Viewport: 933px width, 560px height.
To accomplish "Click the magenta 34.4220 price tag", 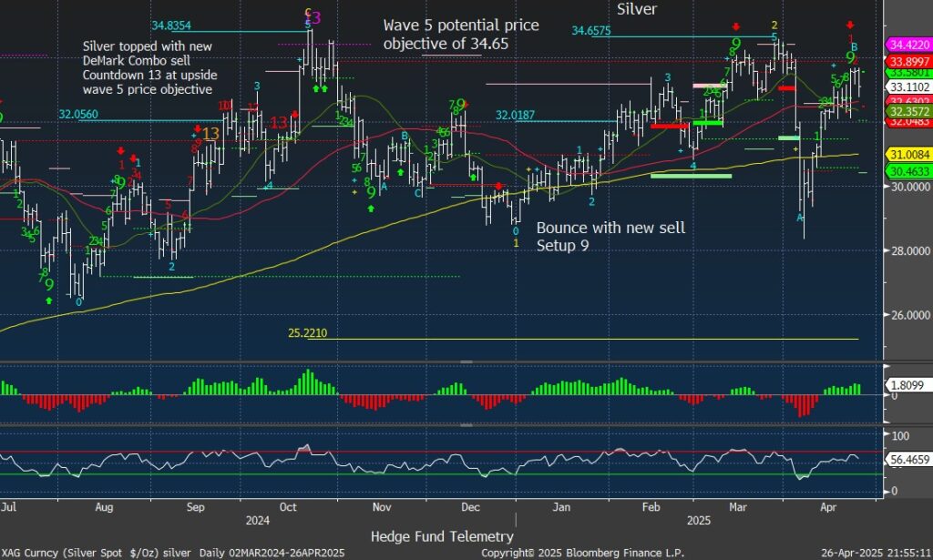I will tap(907, 44).
